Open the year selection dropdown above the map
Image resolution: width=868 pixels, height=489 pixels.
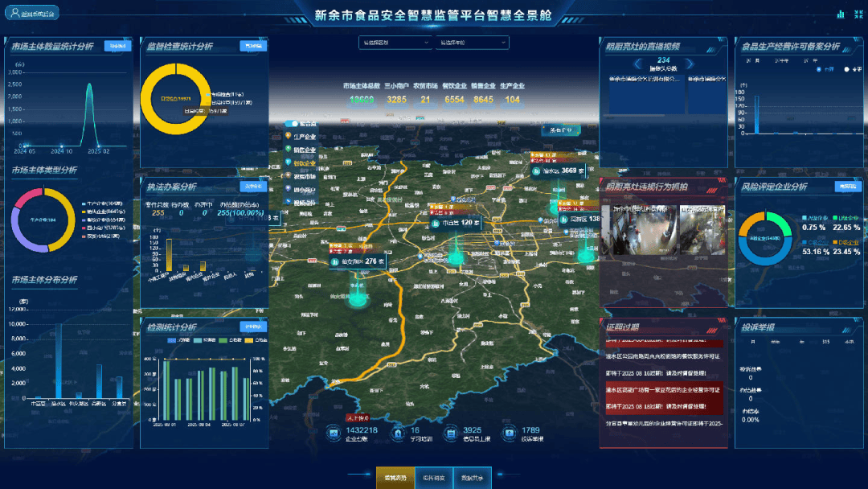point(472,43)
